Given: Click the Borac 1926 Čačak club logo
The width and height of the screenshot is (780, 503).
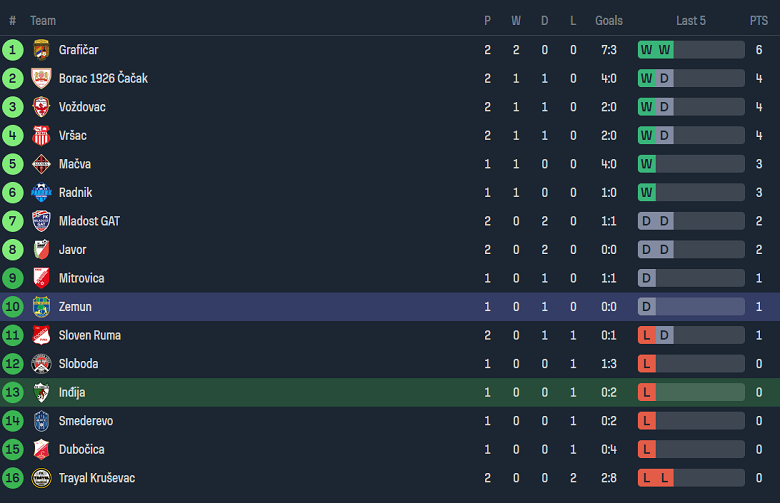Looking at the screenshot, I should [41, 78].
